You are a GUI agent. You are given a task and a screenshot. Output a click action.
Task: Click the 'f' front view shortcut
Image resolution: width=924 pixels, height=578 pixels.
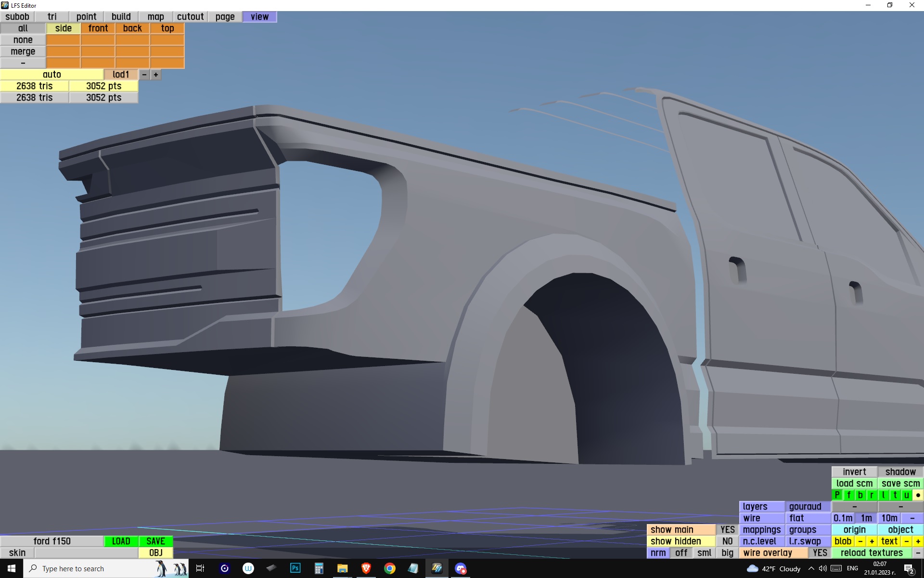point(848,495)
